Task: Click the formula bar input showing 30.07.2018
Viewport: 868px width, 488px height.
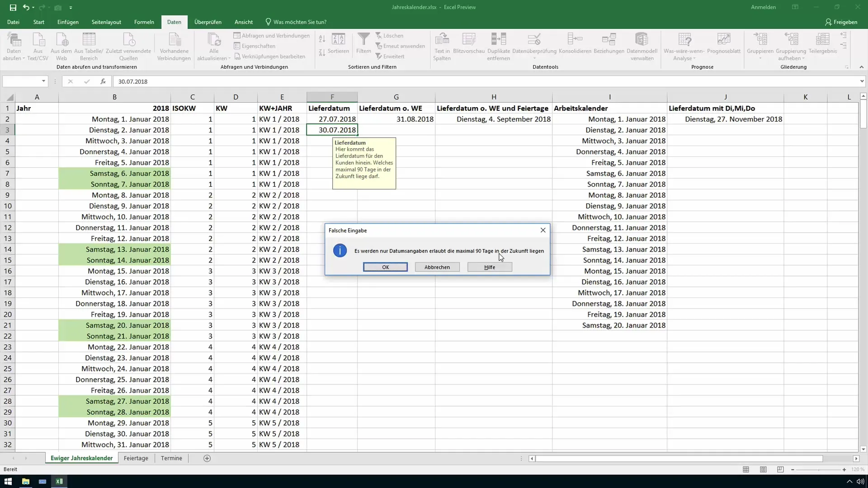Action: tap(486, 81)
